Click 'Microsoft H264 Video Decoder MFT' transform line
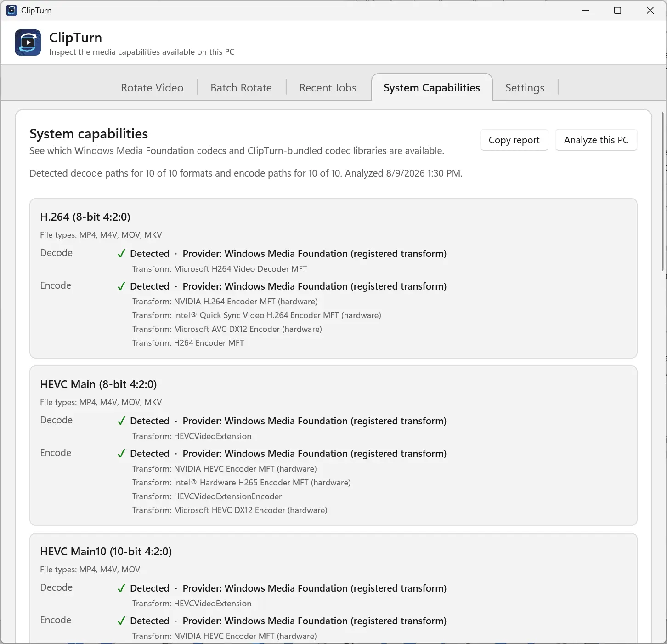Viewport: 667px width, 644px height. [x=220, y=269]
